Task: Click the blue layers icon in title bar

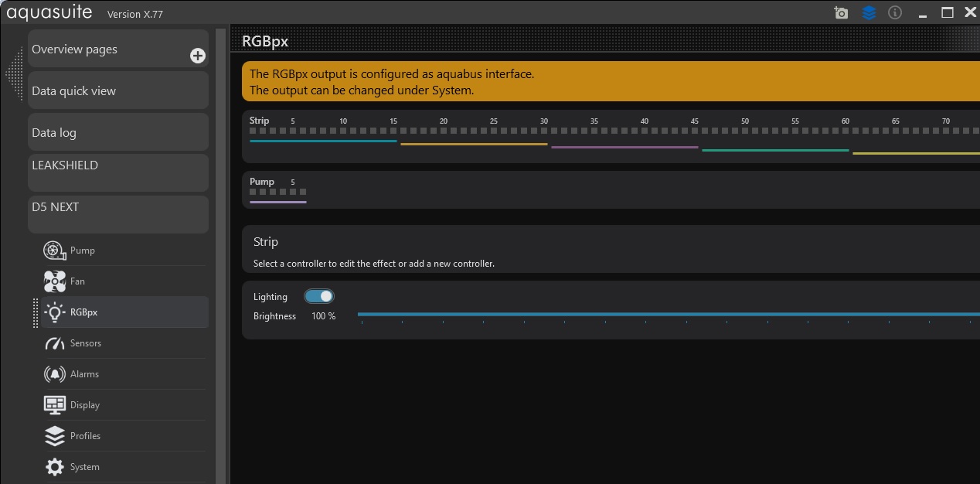Action: [x=869, y=13]
